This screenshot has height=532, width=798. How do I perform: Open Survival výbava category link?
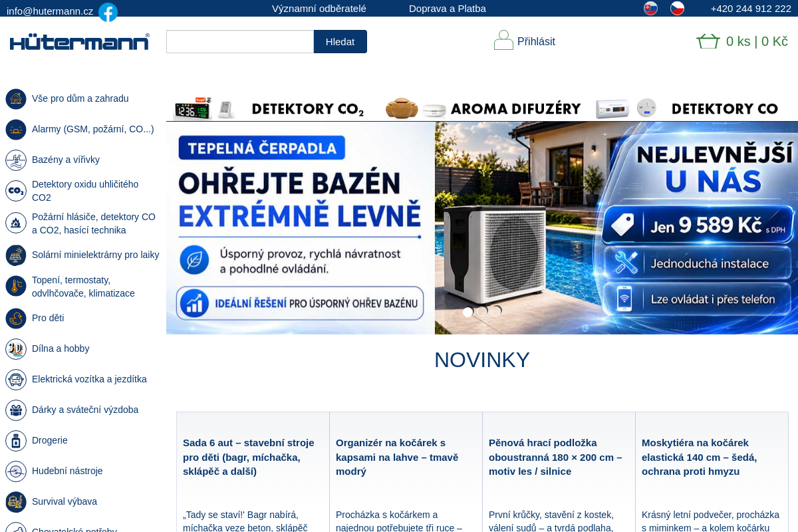click(65, 501)
